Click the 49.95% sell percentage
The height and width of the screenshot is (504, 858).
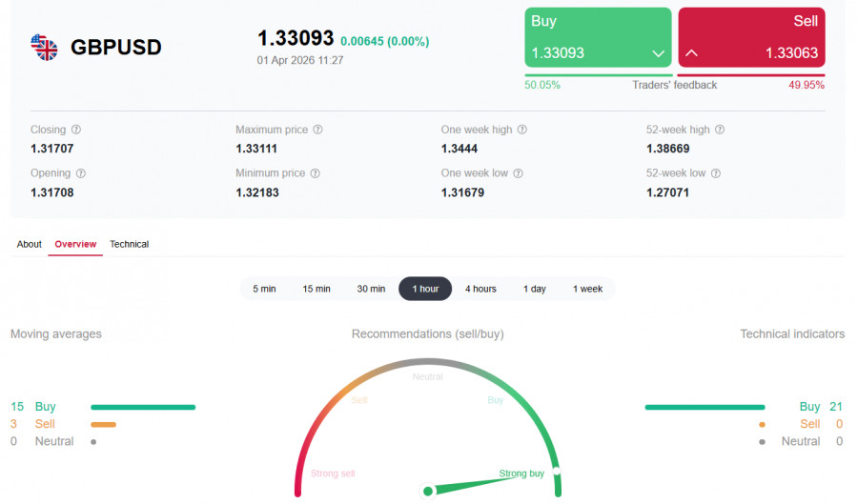pyautogui.click(x=807, y=85)
